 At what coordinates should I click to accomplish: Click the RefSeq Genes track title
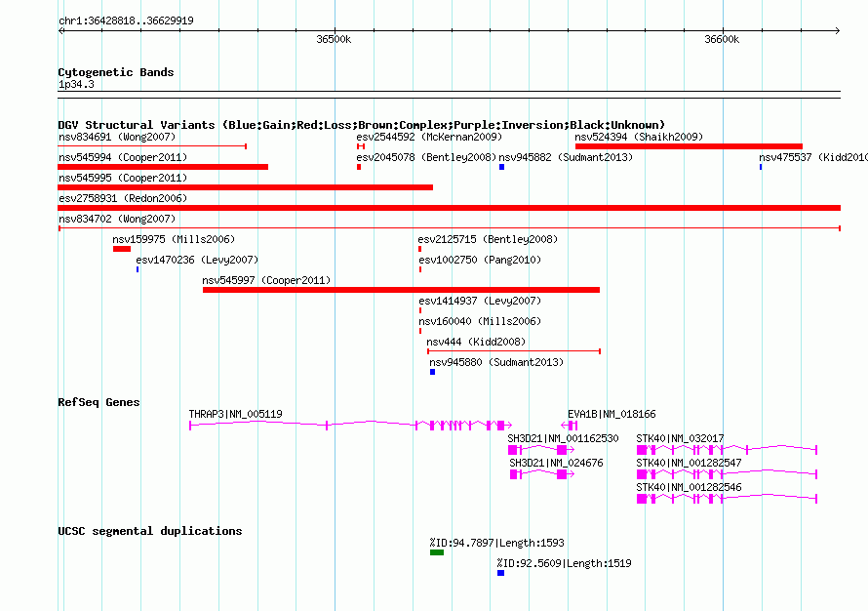click(99, 402)
